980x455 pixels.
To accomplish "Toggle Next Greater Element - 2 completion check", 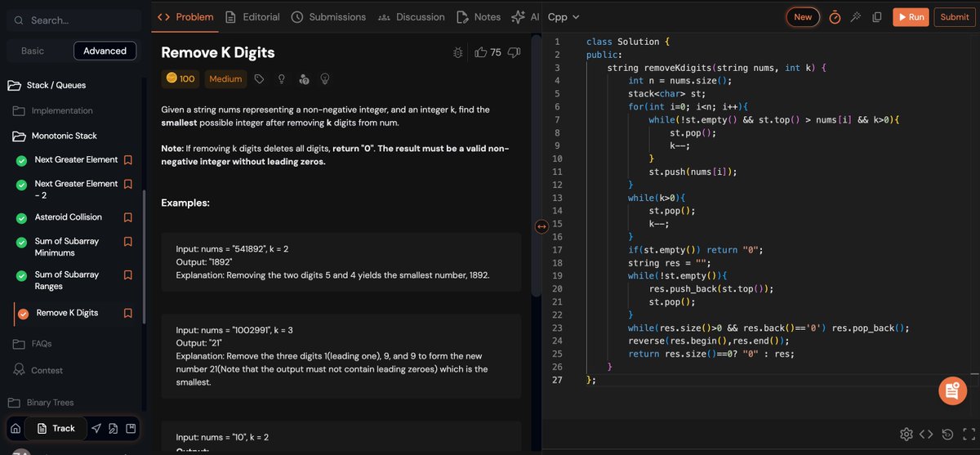I will click(x=22, y=185).
